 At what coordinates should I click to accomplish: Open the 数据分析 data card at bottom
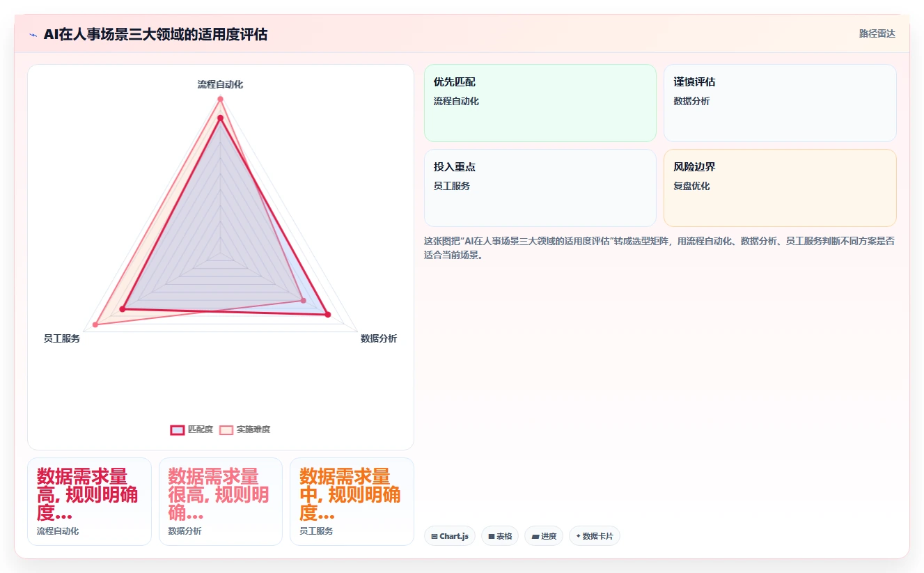tap(221, 501)
